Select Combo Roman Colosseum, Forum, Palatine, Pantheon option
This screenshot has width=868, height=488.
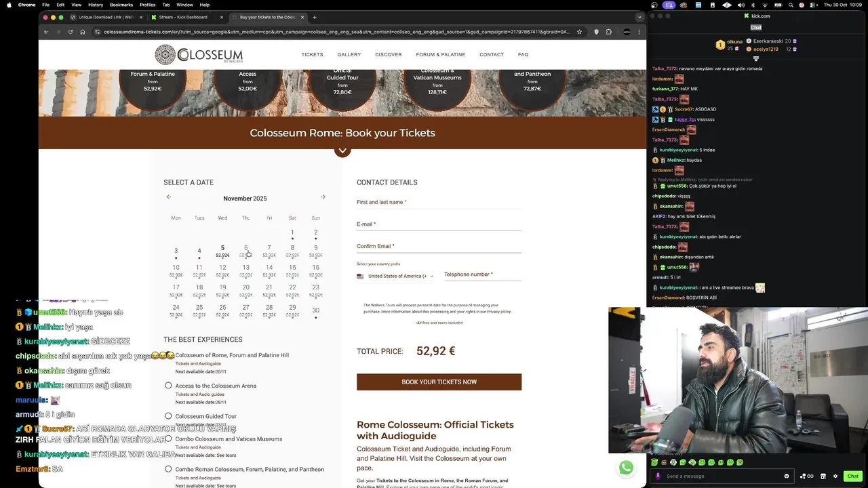[x=168, y=468]
